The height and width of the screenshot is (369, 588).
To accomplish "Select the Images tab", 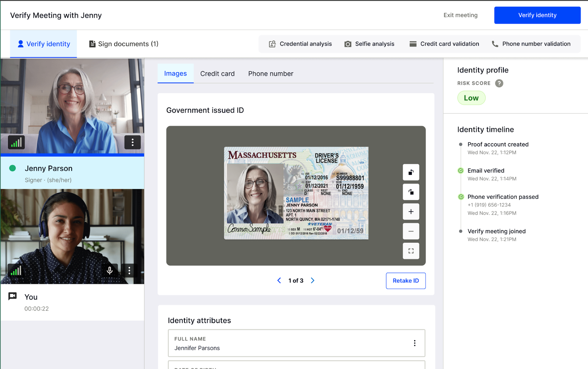I will [175, 73].
